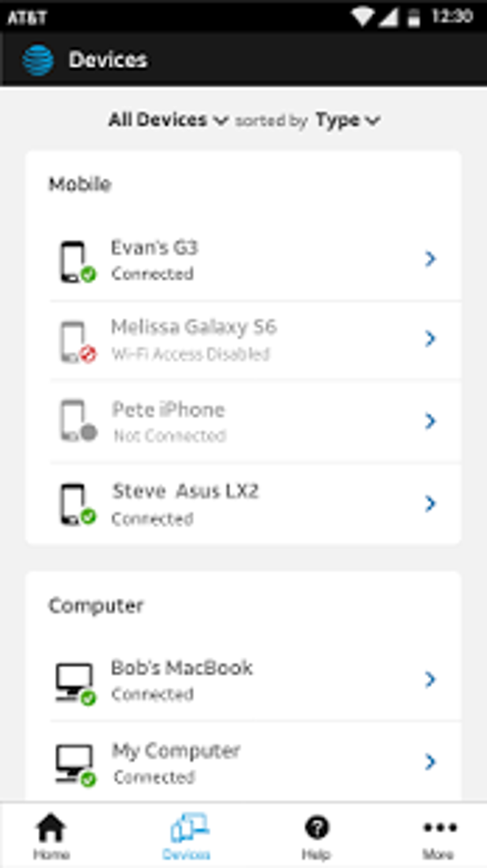Click the AT&T globe logo
487x868 pixels.
(38, 59)
